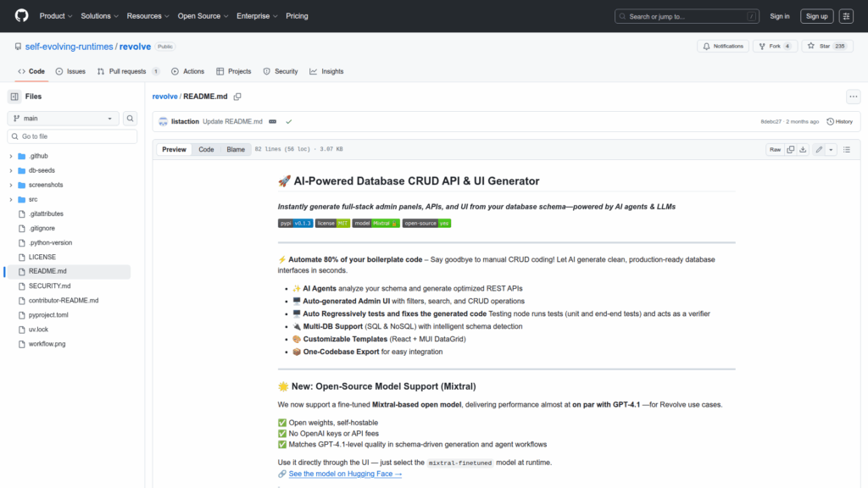The image size is (868, 488).
Task: Star the revolve repository
Action: pyautogui.click(x=827, y=47)
